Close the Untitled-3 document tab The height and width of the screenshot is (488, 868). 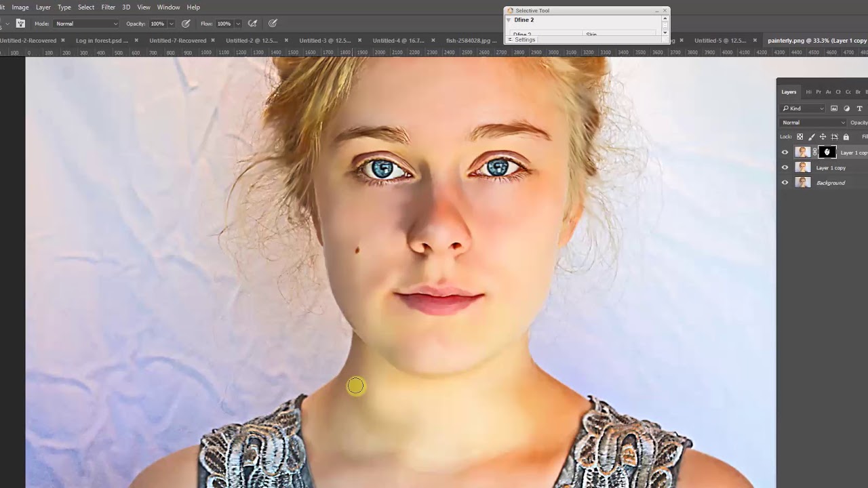[x=359, y=41]
